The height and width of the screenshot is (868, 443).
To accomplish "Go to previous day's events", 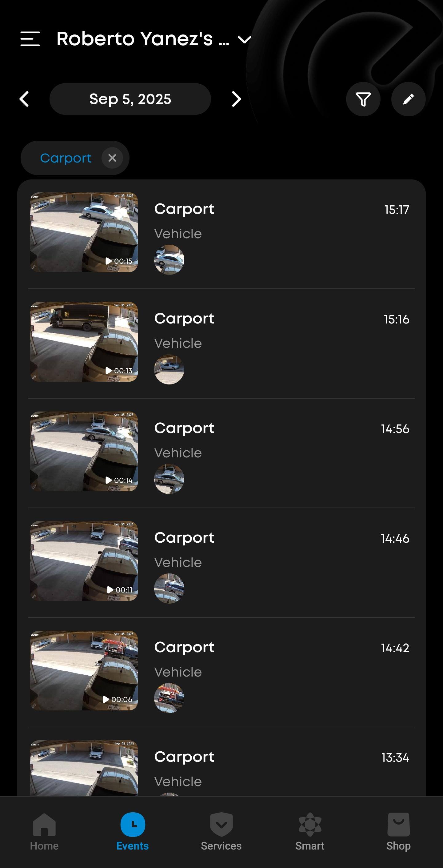I will click(x=24, y=99).
